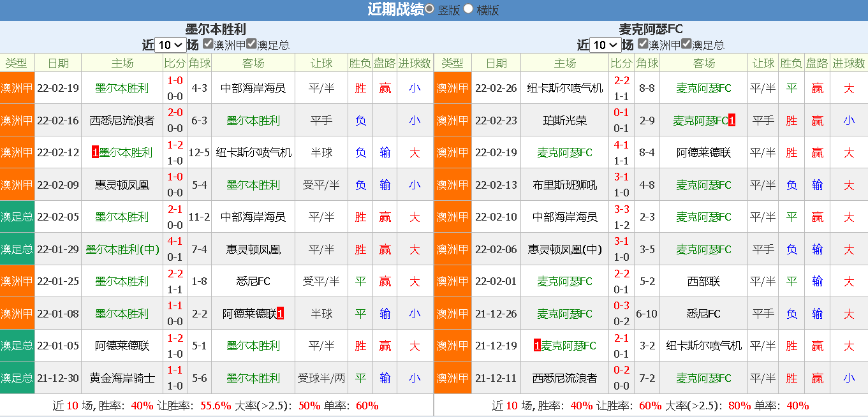
Task: Toggle 澳足总 checkbox under 麦克阿瑟FC
Action: [x=686, y=44]
